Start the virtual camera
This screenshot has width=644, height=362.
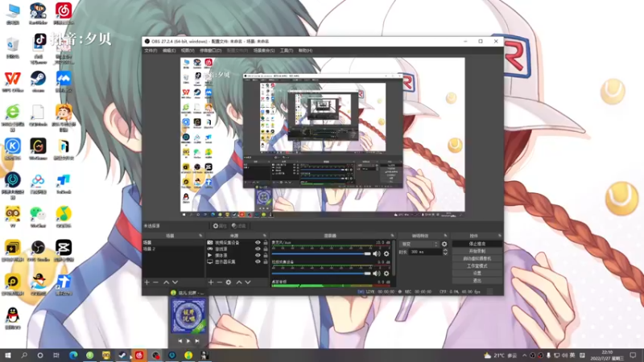[x=477, y=258]
